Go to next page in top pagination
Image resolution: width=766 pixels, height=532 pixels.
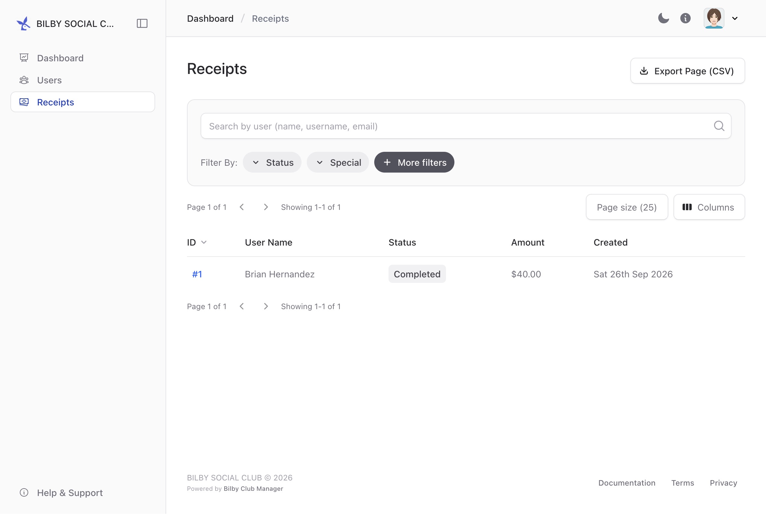pyautogui.click(x=266, y=207)
